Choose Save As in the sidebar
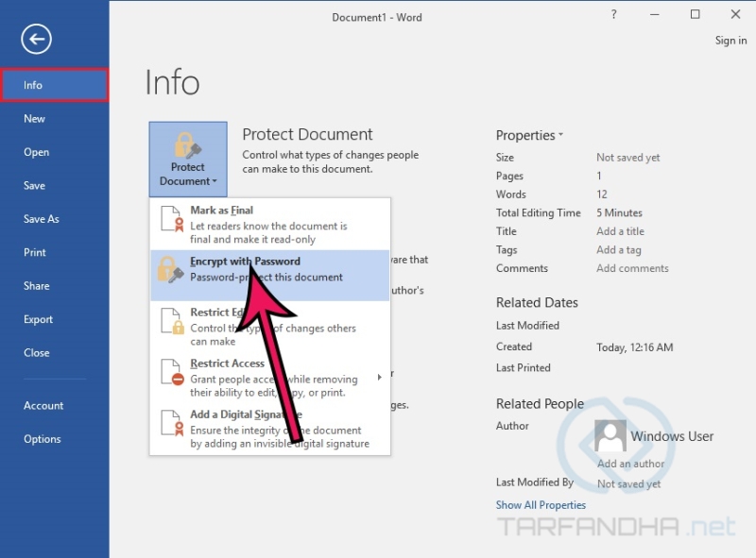Screen dimensions: 756x558 coord(55,219)
